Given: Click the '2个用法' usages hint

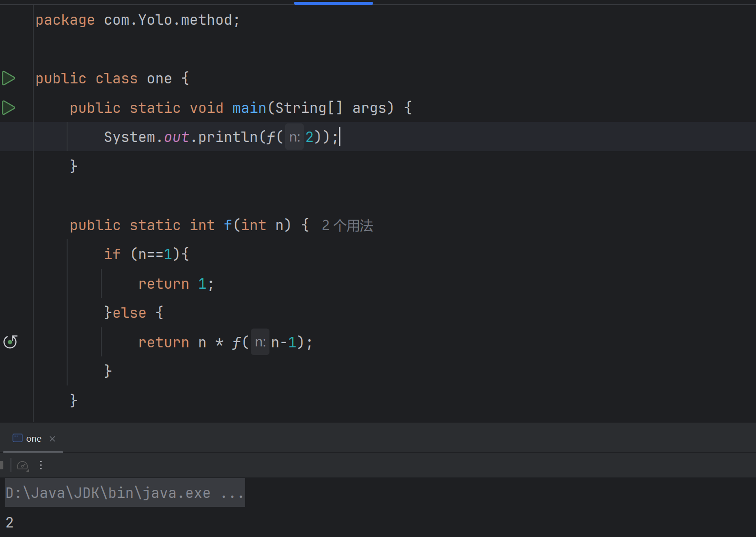Looking at the screenshot, I should tap(348, 225).
